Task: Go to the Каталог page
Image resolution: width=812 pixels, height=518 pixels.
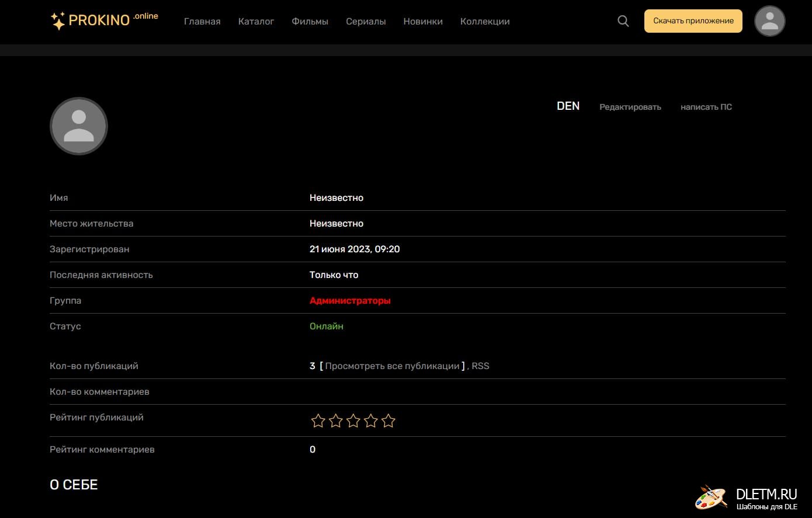Action: pyautogui.click(x=256, y=22)
